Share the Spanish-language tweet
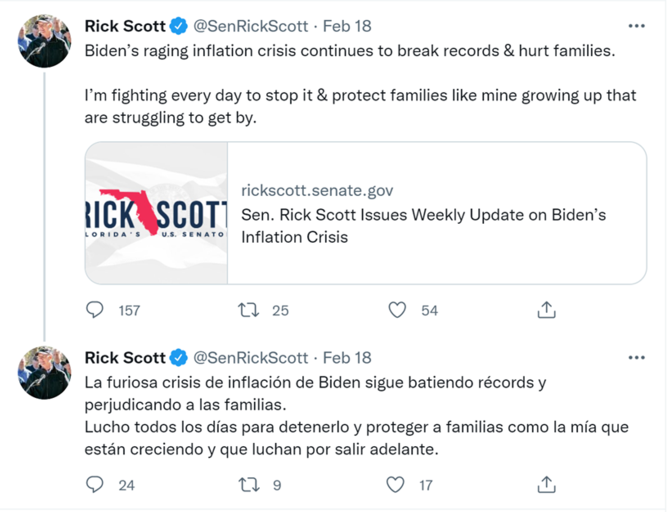This screenshot has width=667, height=512. 546,485
